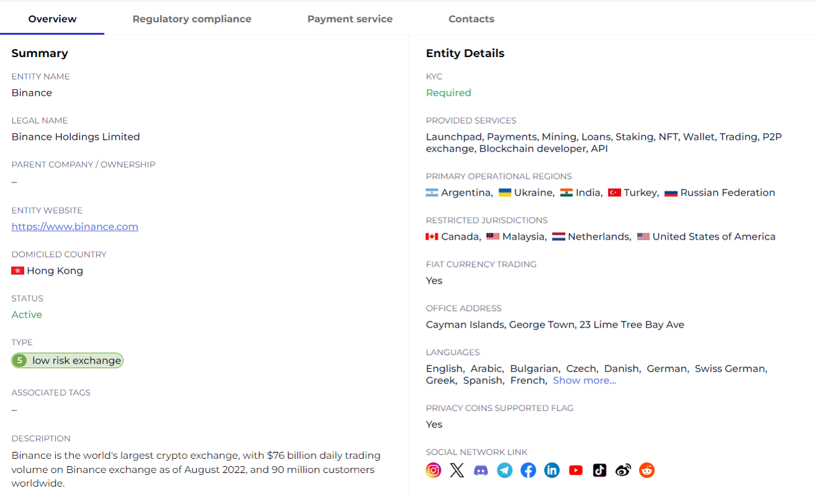
Task: Open the X (Twitter) social link
Action: tap(457, 470)
